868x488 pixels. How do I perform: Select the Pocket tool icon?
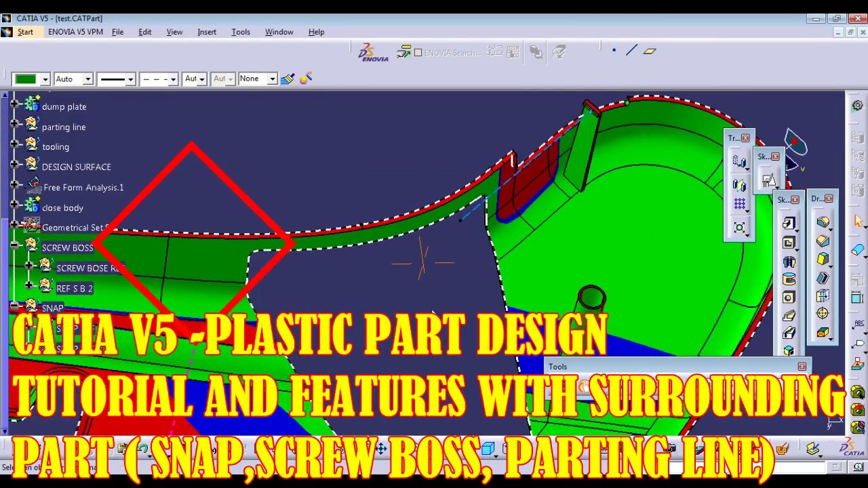pos(788,243)
